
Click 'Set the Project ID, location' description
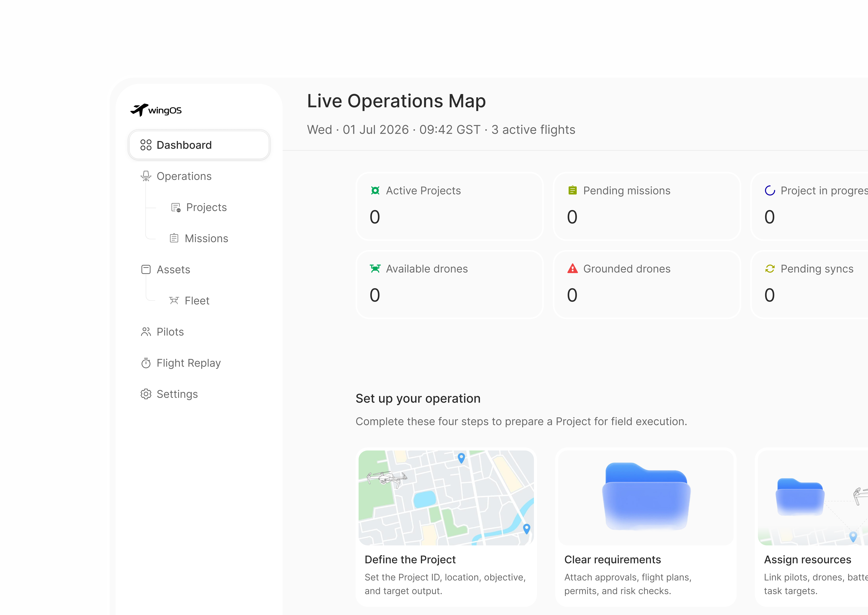pyautogui.click(x=445, y=584)
